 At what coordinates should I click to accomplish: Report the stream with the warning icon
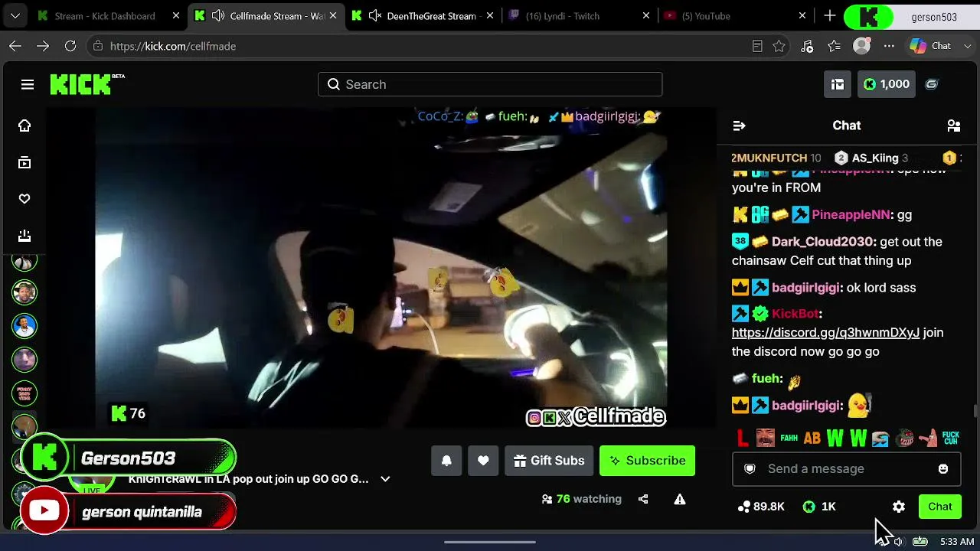(x=679, y=499)
